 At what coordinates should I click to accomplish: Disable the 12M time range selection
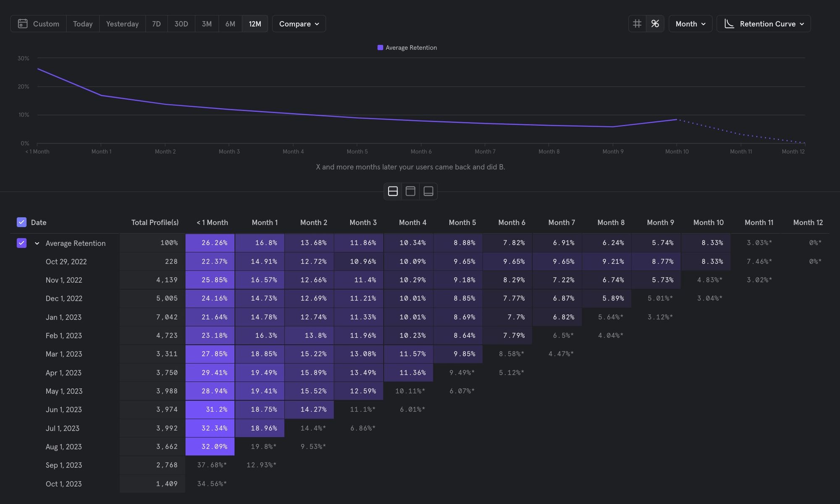tap(255, 24)
